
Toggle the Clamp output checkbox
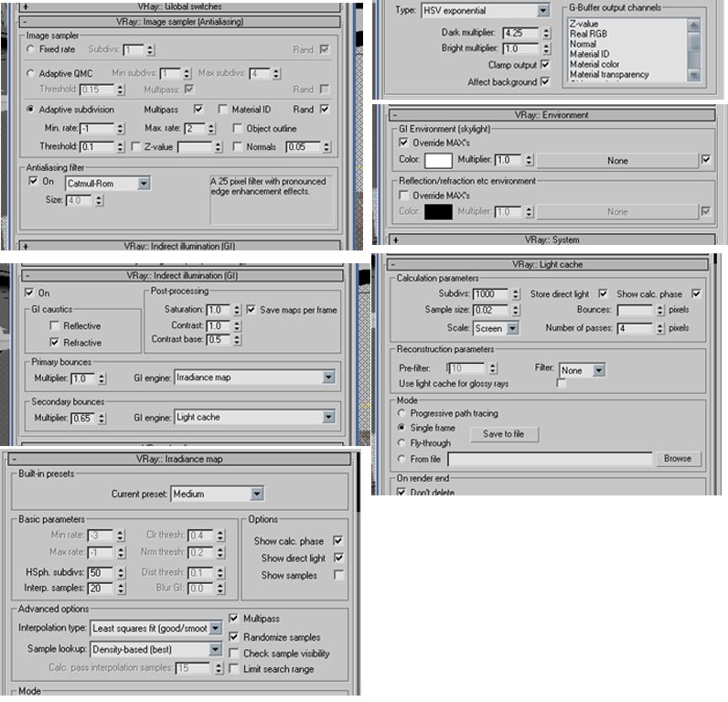point(545,64)
